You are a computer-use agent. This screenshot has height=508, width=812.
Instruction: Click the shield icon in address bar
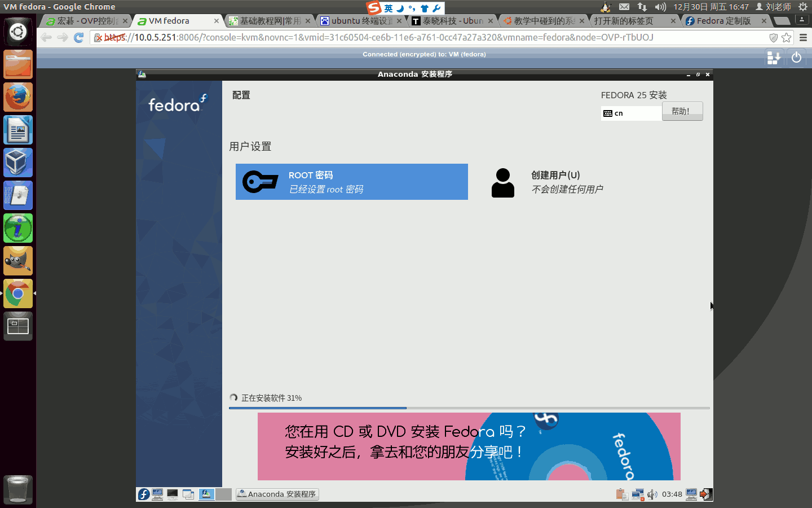click(774, 38)
